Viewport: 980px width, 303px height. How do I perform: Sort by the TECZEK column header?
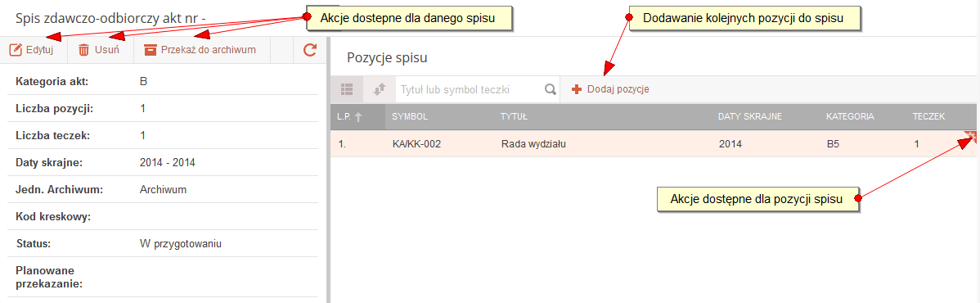(928, 116)
